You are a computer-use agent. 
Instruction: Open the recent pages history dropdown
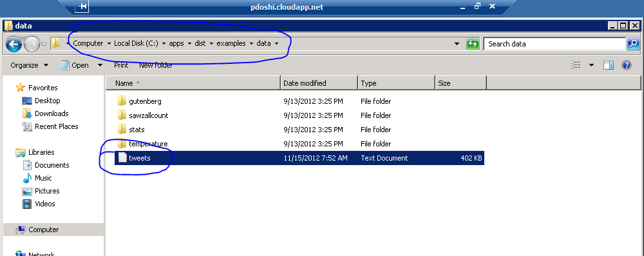tap(44, 44)
